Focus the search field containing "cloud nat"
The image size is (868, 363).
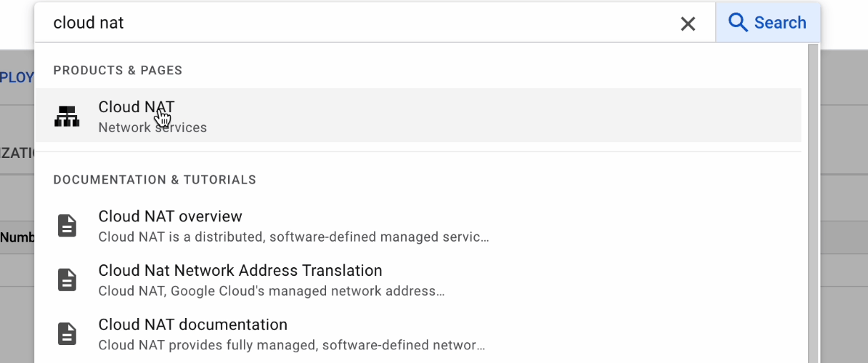tap(357, 23)
